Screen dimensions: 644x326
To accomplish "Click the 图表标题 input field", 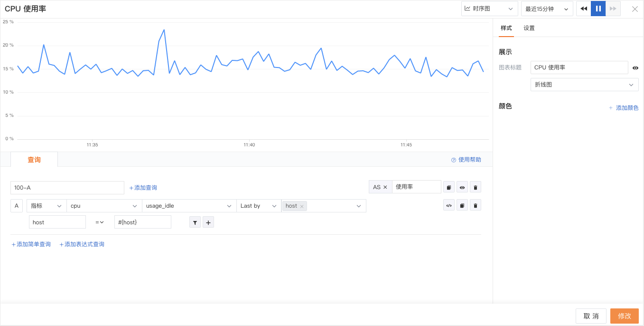I will (x=579, y=67).
